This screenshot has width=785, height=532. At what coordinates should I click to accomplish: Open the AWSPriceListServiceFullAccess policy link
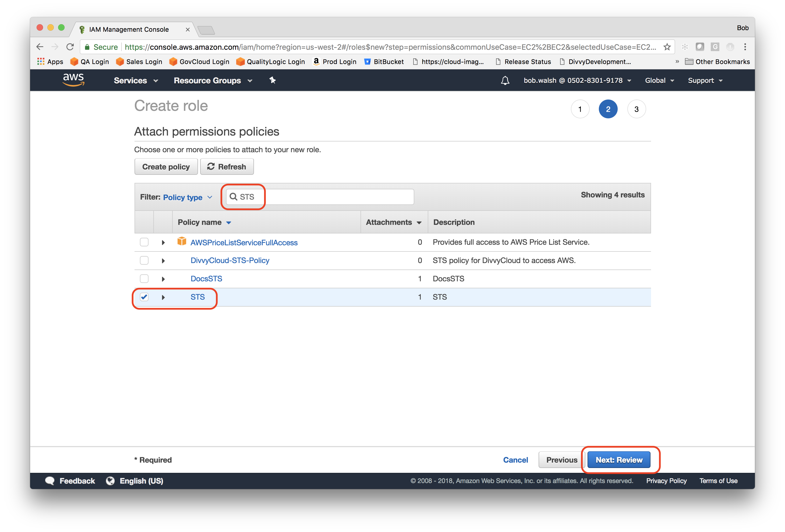[244, 243]
